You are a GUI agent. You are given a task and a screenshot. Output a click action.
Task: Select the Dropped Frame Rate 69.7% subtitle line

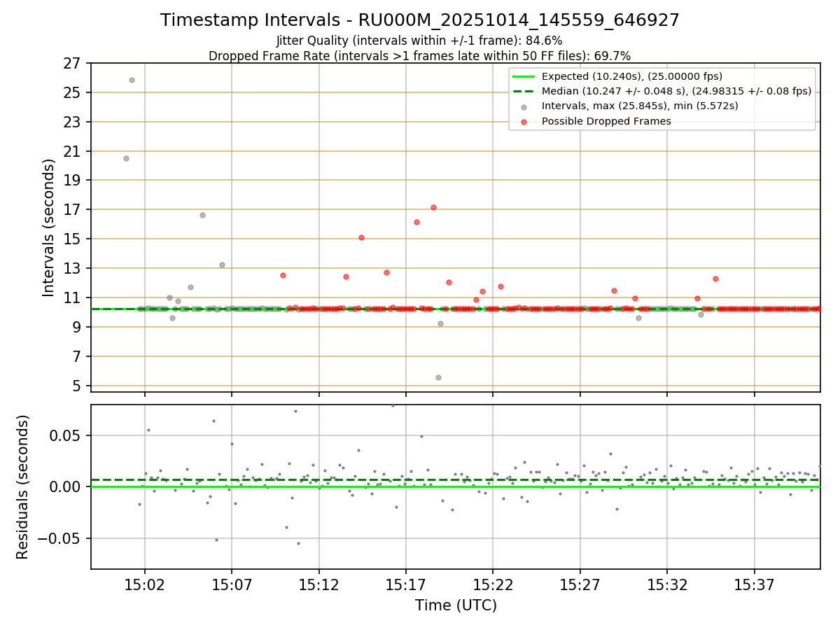[x=420, y=55]
